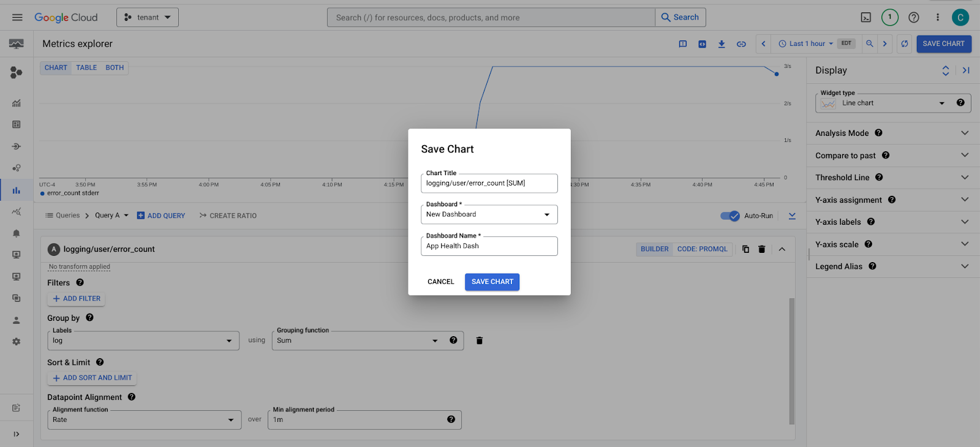Open the Query A selector dropdown
The image size is (980, 447).
point(111,216)
